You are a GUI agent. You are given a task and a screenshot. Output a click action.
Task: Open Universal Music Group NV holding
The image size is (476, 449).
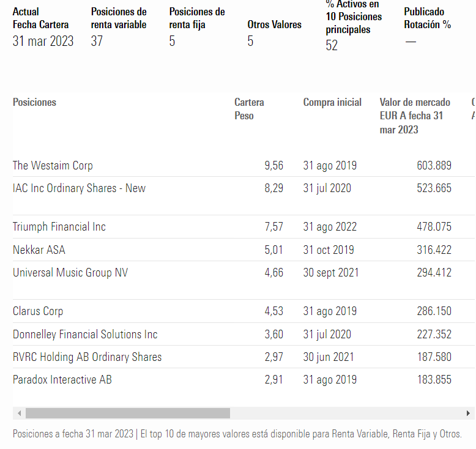pos(70,273)
